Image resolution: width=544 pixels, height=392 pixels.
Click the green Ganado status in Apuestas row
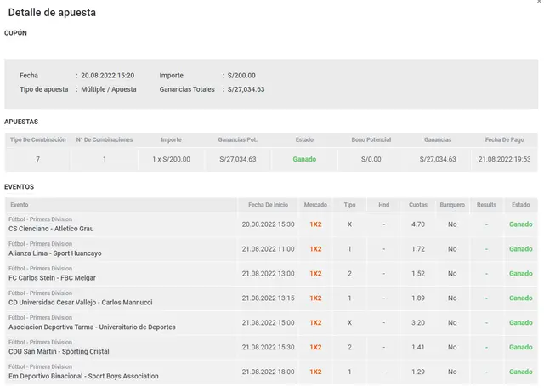(304, 159)
